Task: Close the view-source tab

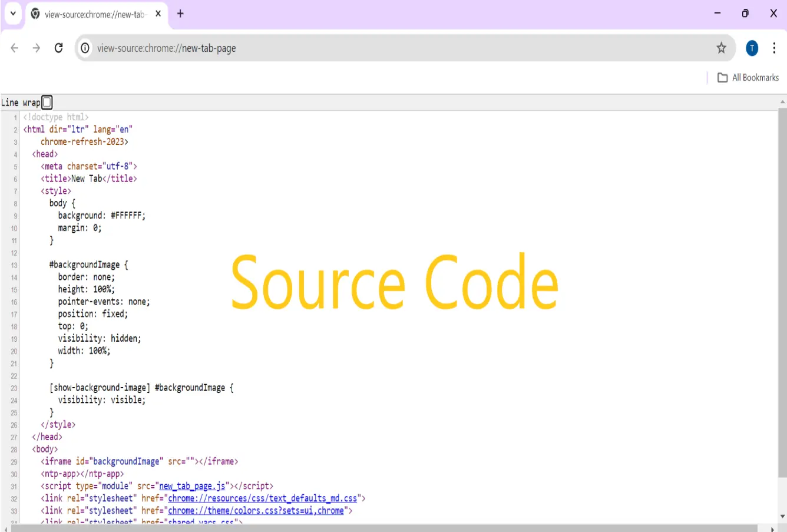Action: (158, 14)
